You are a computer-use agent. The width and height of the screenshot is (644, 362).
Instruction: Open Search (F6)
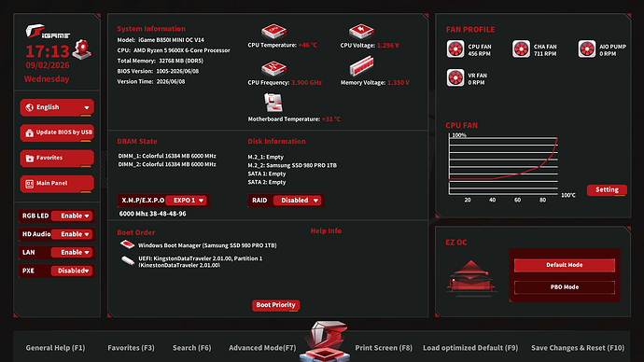pos(192,348)
